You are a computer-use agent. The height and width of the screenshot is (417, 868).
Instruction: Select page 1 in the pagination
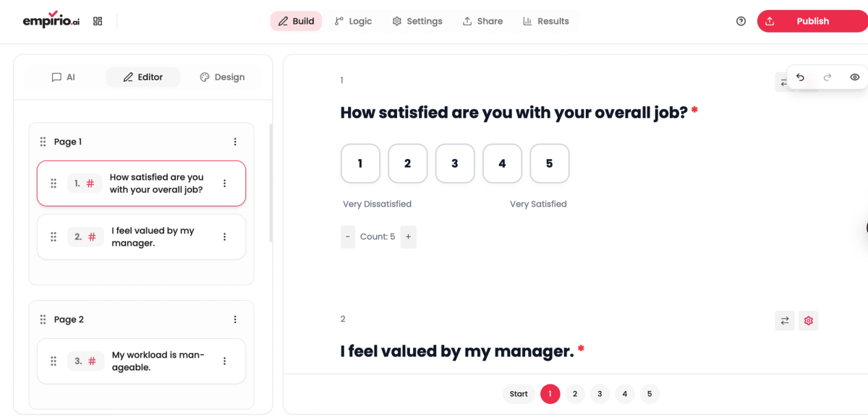pos(550,394)
